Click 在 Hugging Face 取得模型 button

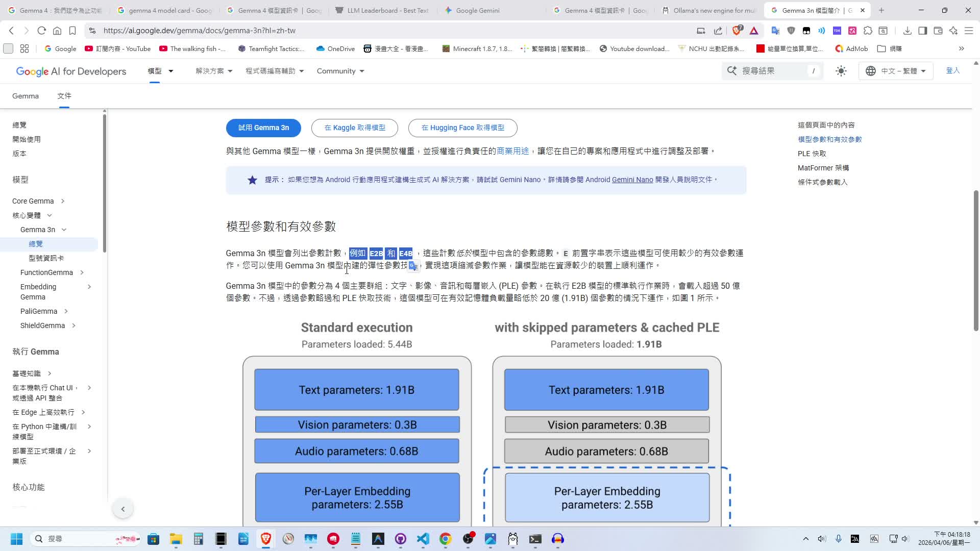463,128
